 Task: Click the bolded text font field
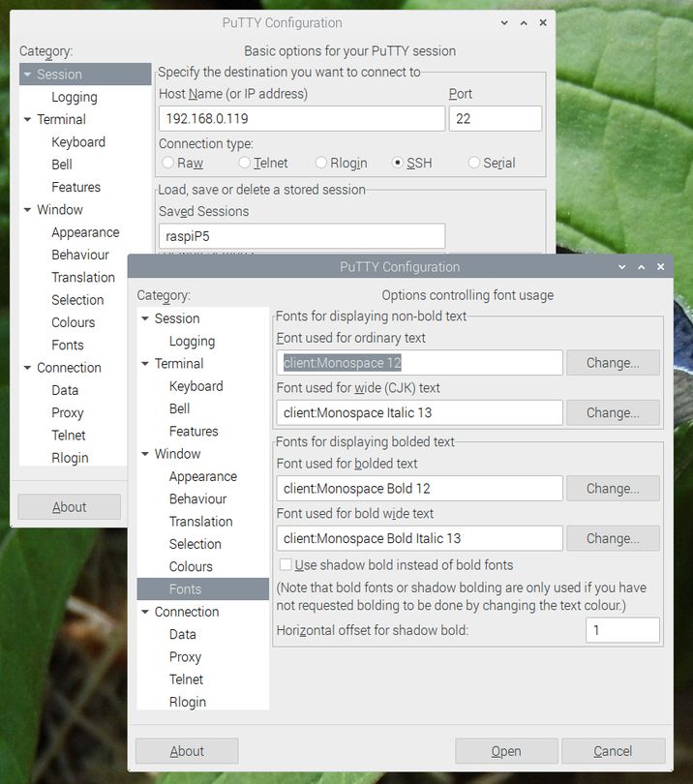click(x=419, y=488)
